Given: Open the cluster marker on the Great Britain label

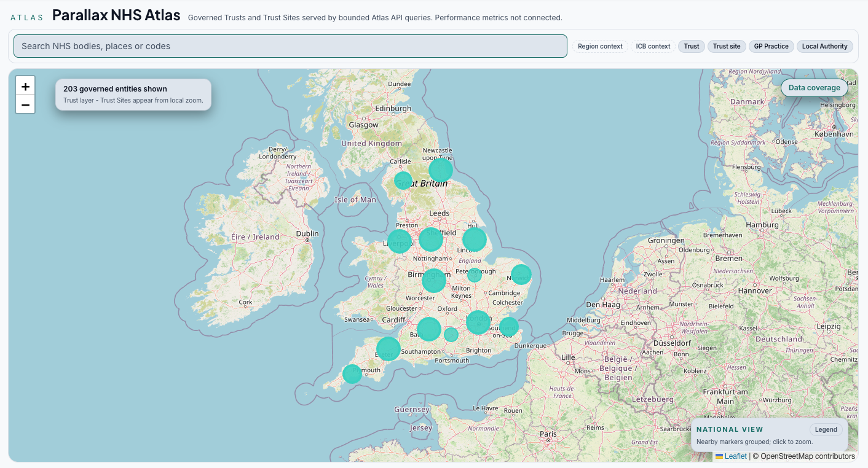Looking at the screenshot, I should pos(403,181).
